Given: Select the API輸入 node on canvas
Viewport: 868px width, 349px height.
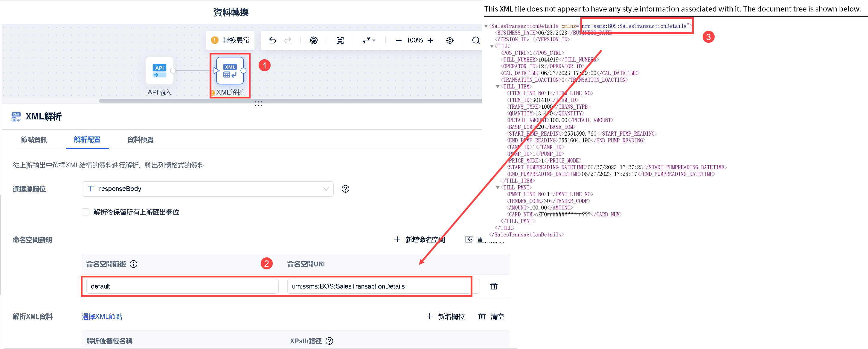Looking at the screenshot, I should [x=159, y=71].
